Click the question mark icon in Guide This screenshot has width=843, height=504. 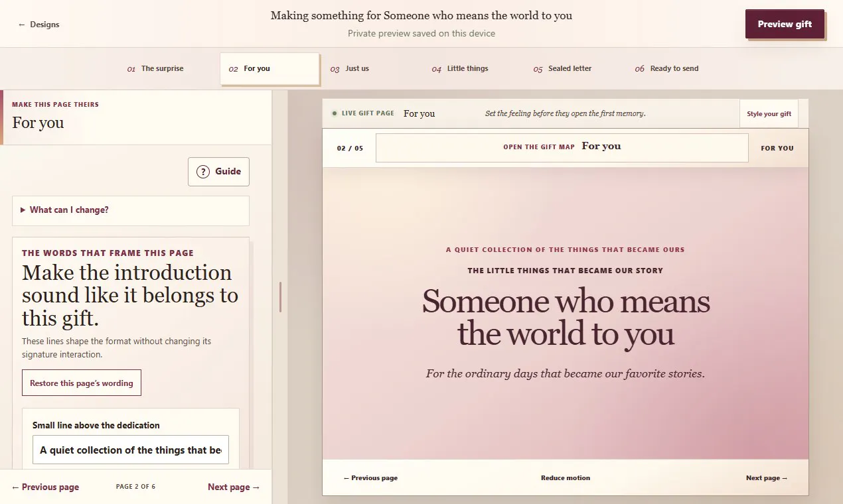click(x=203, y=172)
